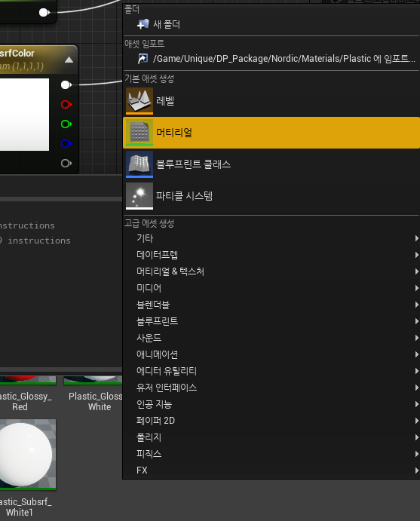Open the 피직스 submenu
The width and height of the screenshot is (420, 521).
pos(271,454)
